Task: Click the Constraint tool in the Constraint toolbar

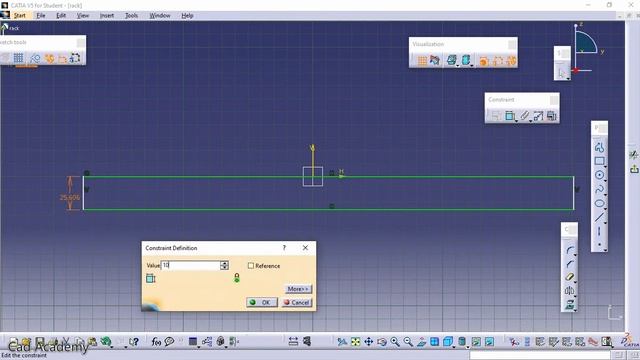Action: (x=509, y=116)
